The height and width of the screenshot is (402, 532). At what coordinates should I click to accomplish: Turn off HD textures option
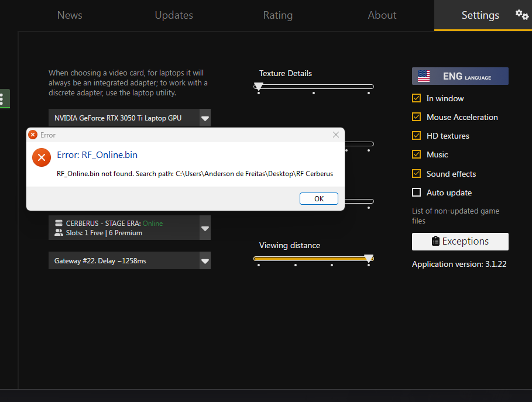pyautogui.click(x=417, y=136)
